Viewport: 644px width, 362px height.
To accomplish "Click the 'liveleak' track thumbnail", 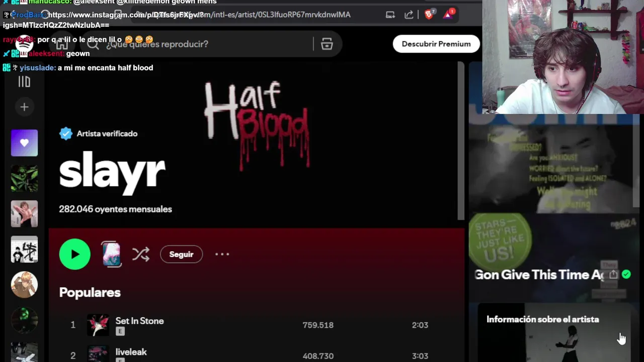I will [x=98, y=353].
